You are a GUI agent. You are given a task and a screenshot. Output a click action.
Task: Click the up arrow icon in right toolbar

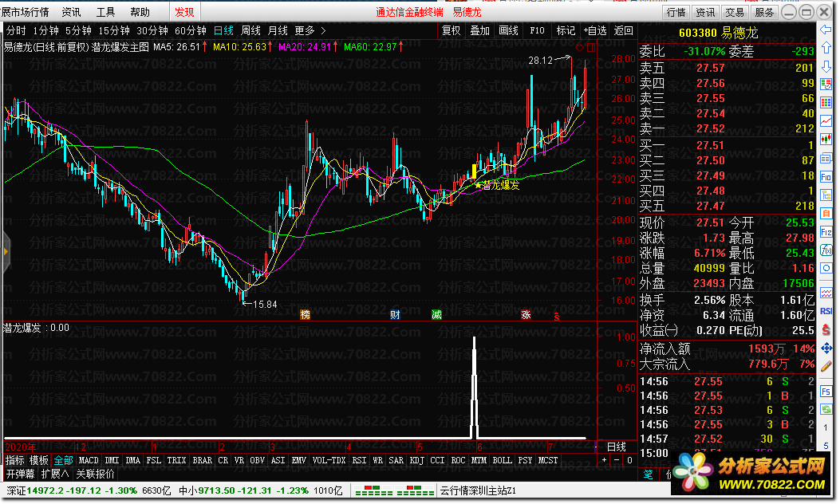click(826, 49)
